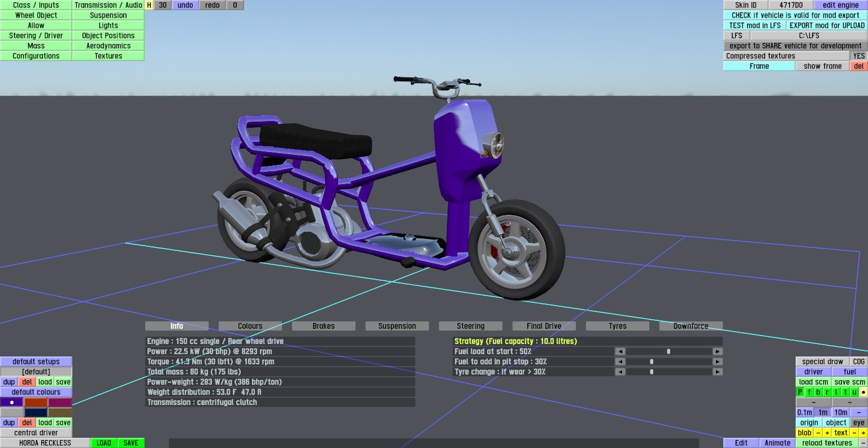Toggle the H button beside undo
The image size is (868, 448).
point(149,5)
